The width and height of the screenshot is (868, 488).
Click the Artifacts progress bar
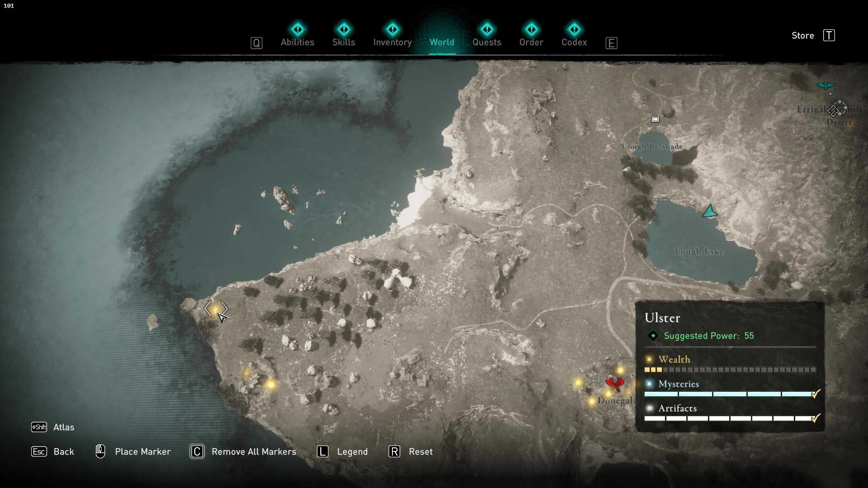point(730,418)
